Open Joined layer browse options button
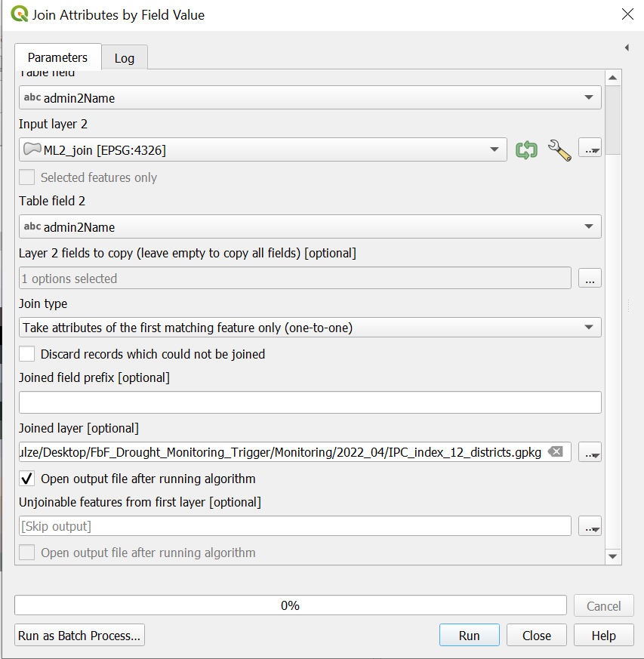This screenshot has height=659, width=644. coord(590,452)
